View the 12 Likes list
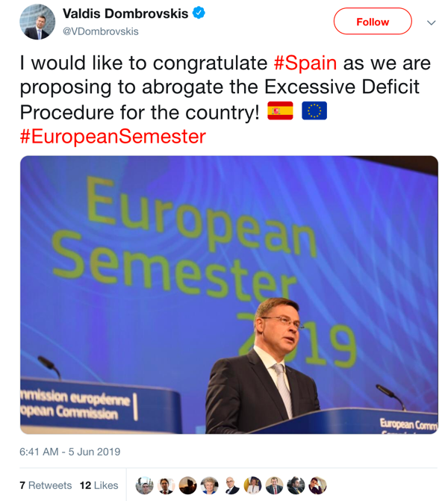448x501 pixels. [99, 485]
